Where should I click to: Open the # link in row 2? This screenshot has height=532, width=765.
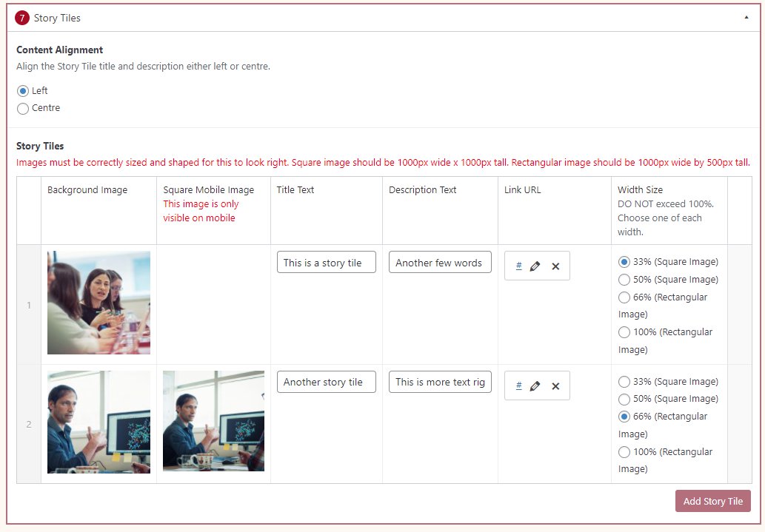pos(518,385)
